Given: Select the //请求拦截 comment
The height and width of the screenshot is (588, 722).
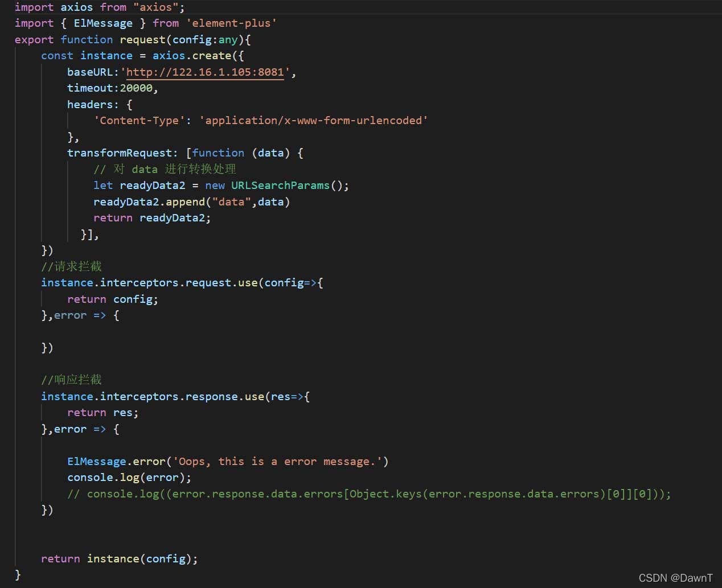Looking at the screenshot, I should [x=71, y=266].
